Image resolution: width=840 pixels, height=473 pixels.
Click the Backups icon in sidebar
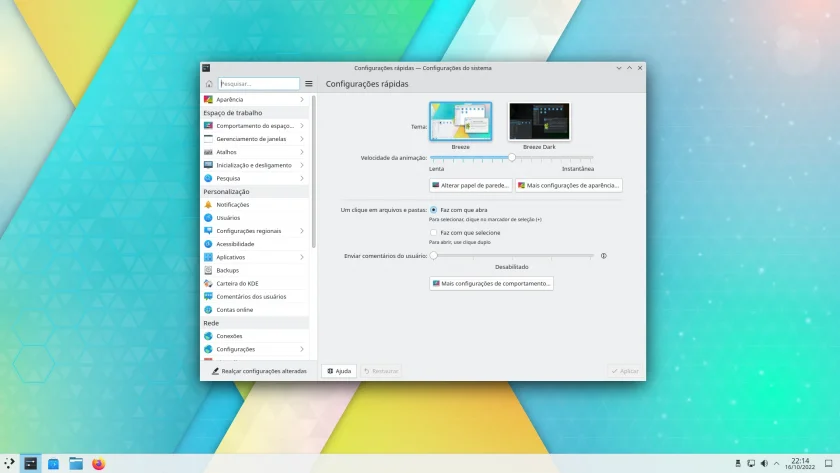(x=208, y=270)
